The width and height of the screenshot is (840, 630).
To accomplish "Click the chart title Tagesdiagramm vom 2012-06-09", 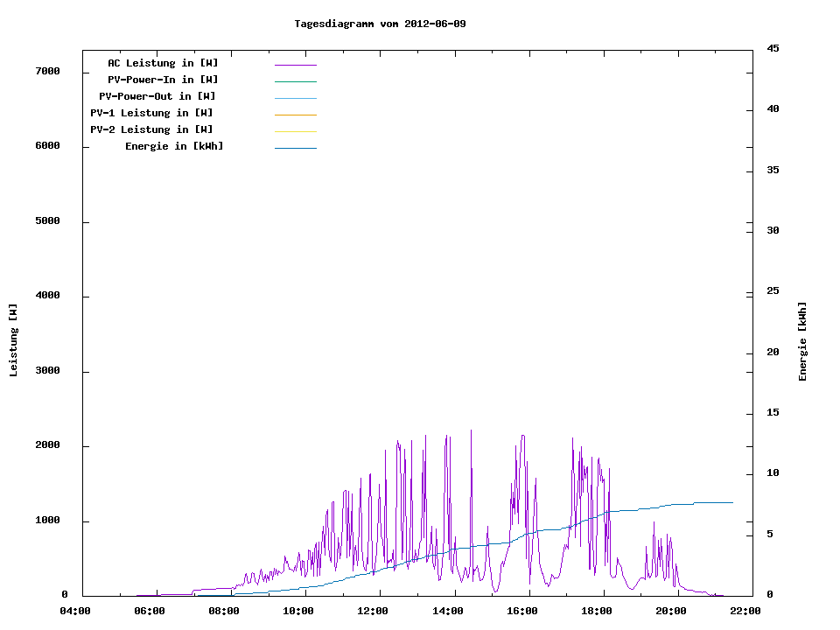I will click(380, 24).
